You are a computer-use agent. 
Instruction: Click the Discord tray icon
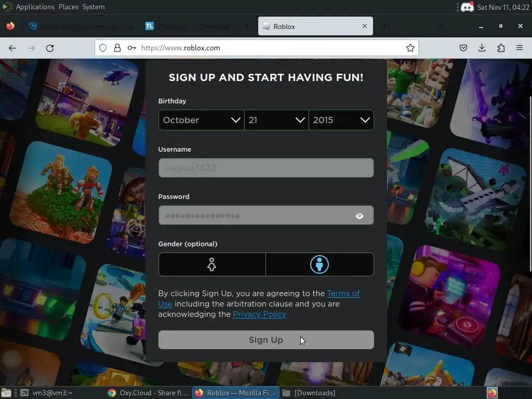(467, 7)
